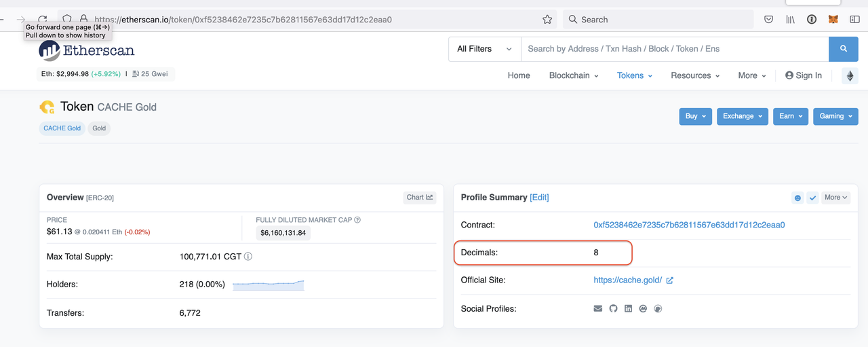Click the blue search magnifier button

coord(844,49)
